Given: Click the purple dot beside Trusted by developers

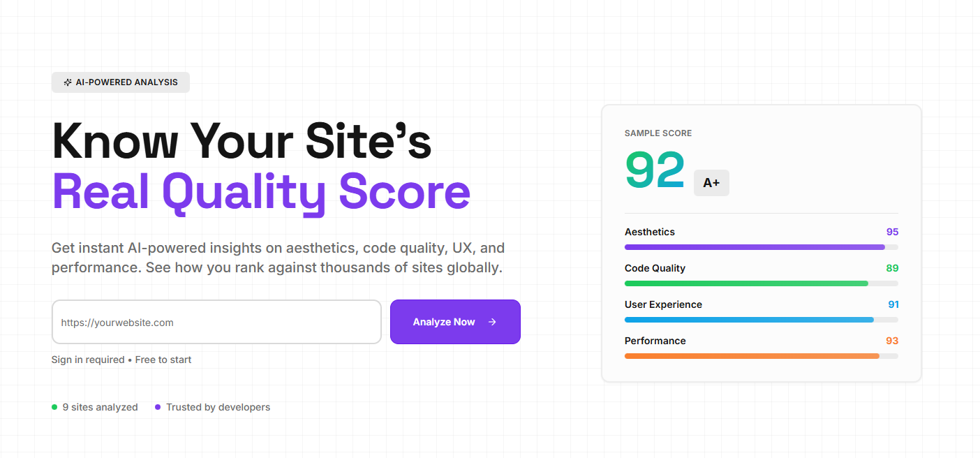Looking at the screenshot, I should coord(157,406).
